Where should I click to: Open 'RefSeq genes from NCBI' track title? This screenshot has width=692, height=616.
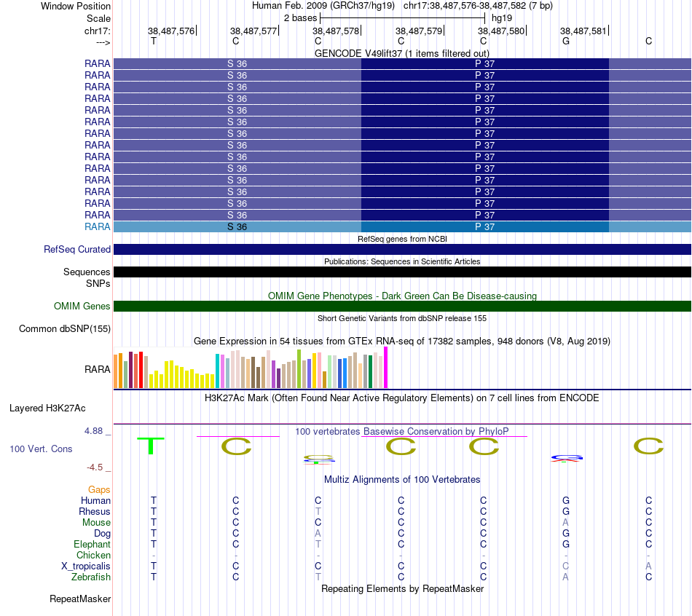[402, 239]
